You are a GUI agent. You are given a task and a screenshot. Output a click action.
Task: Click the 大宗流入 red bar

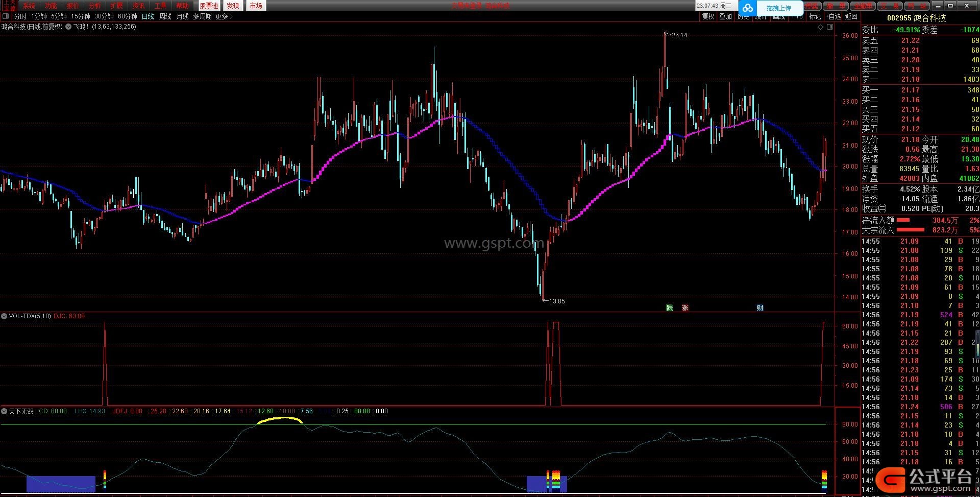coord(911,230)
